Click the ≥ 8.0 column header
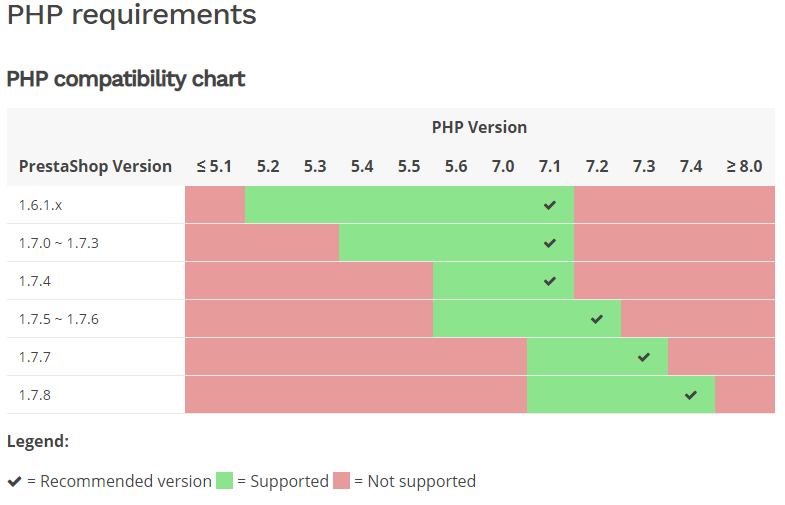This screenshot has width=785, height=505. (744, 166)
